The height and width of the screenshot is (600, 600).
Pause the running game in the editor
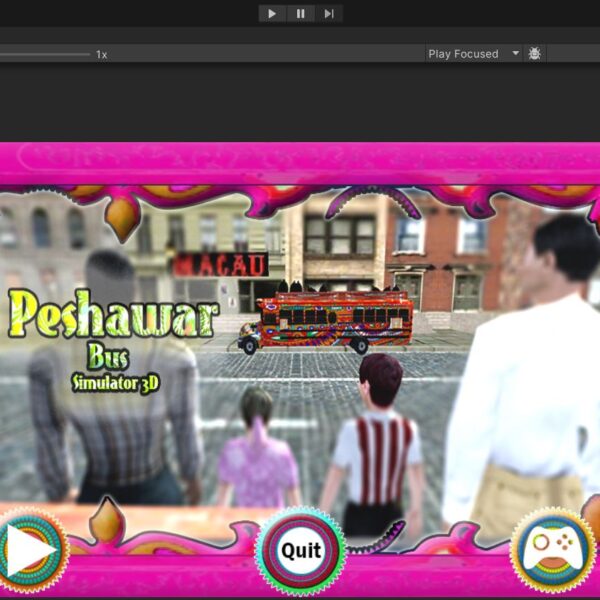click(300, 13)
